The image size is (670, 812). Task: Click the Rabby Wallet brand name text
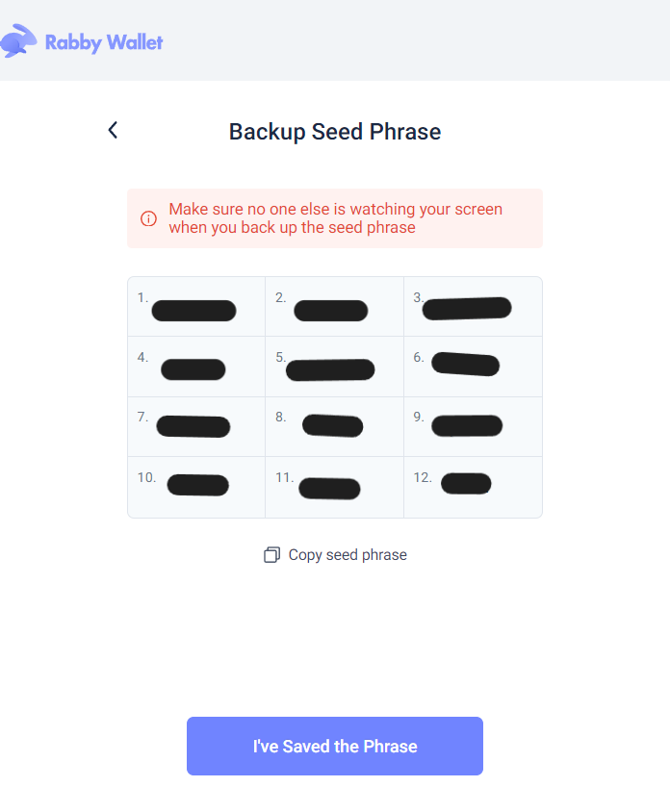click(x=104, y=42)
